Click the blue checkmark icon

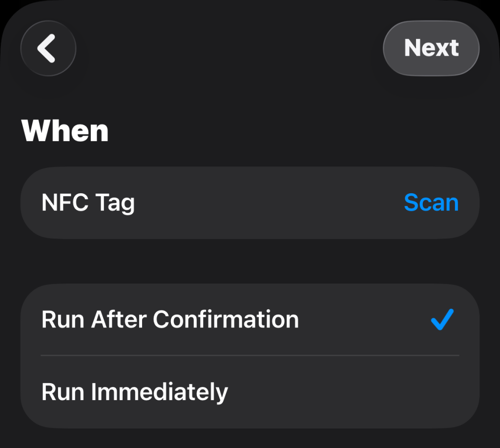click(x=442, y=320)
